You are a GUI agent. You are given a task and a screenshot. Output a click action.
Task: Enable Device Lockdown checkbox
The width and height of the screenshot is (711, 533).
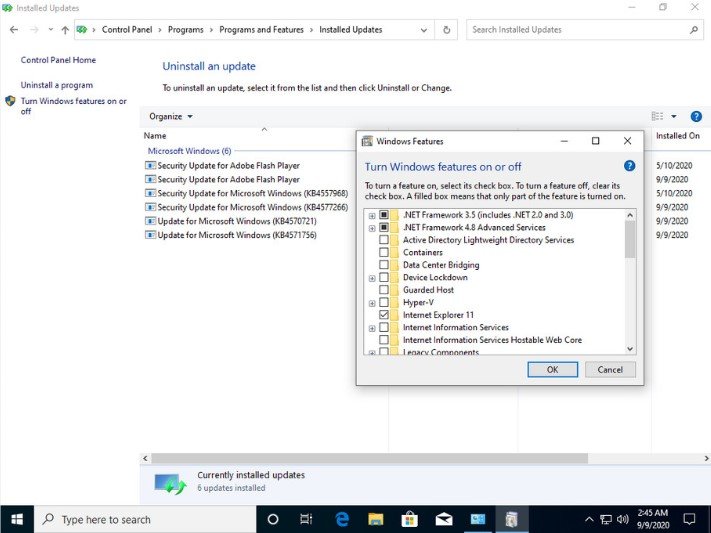384,277
